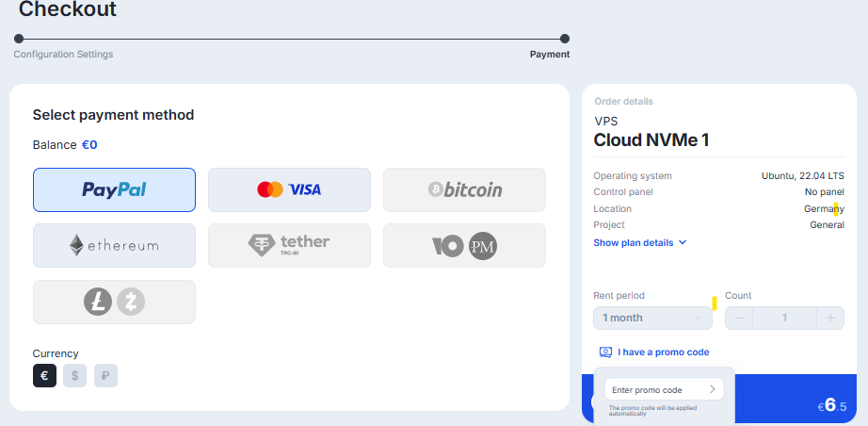Viewport: 868px width, 426px height.
Task: Click the €6.5 total price
Action: pos(832,406)
